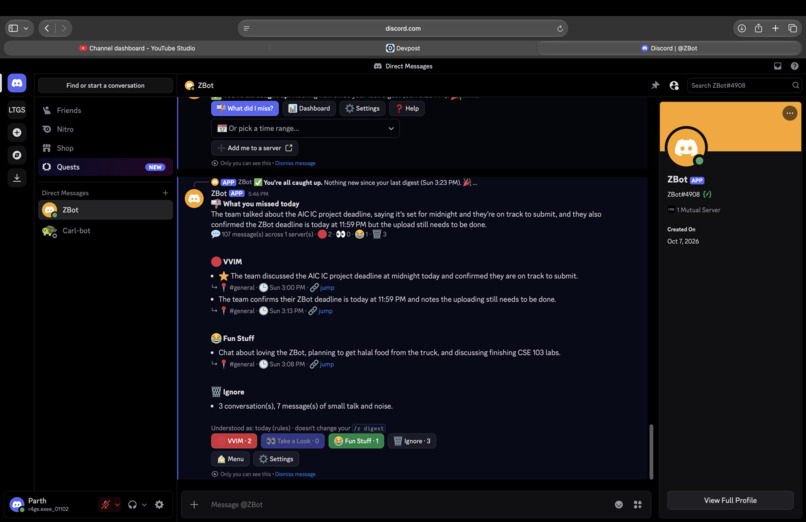Open Quests page
Image resolution: width=806 pixels, height=522 pixels.
[x=105, y=167]
